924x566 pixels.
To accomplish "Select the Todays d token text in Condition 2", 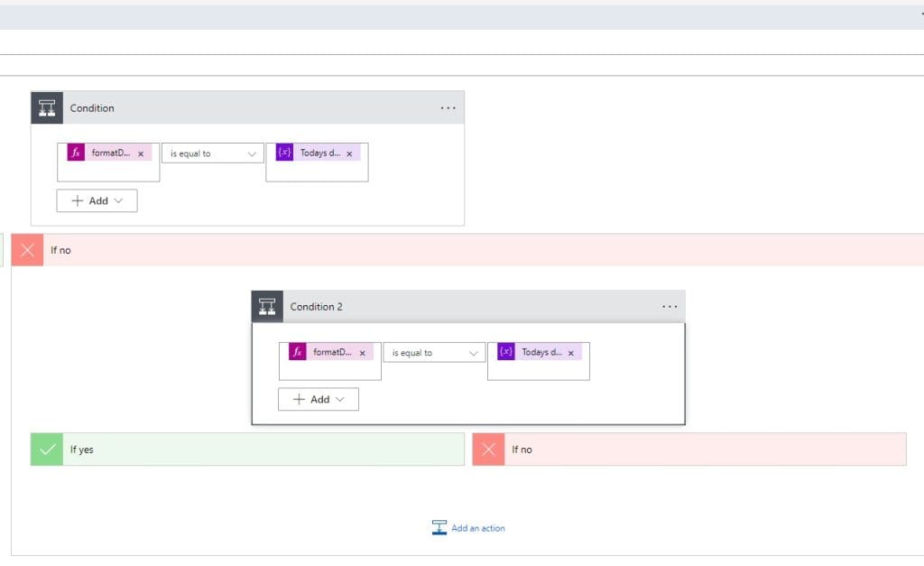I will click(541, 352).
